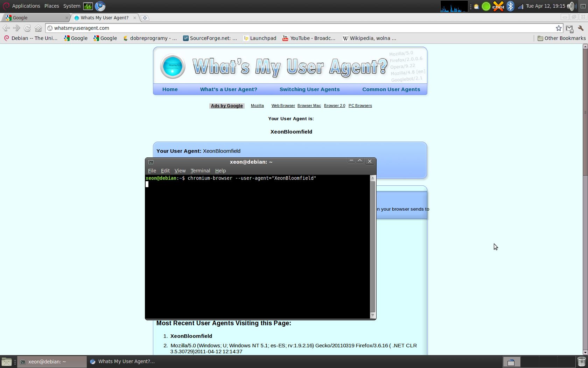Open the weather applet in the panel

click(476, 6)
